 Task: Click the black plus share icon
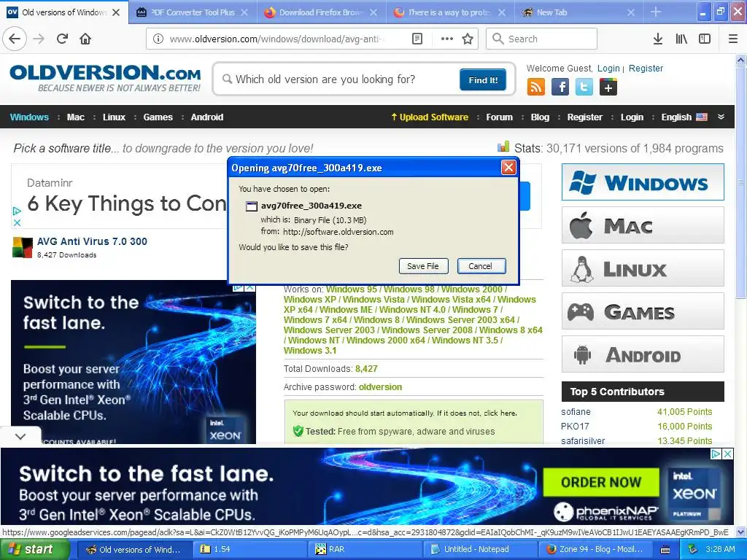tap(608, 87)
